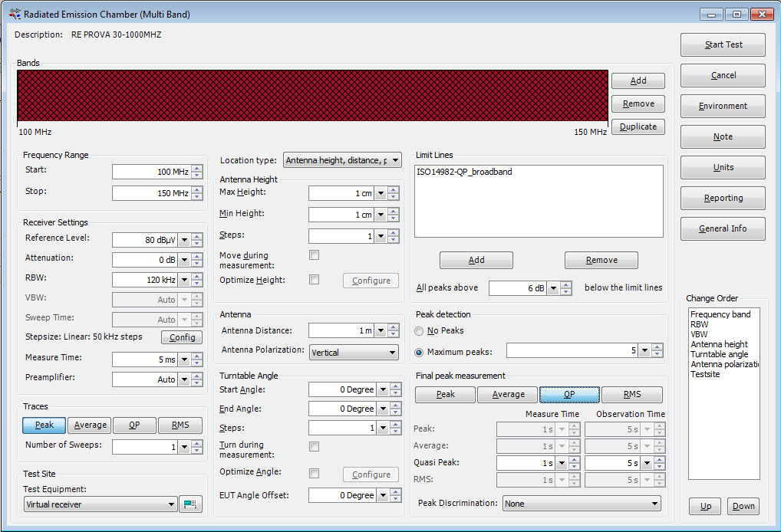Toggle the Optimize Height checkbox
The height and width of the screenshot is (532, 781).
(x=315, y=280)
